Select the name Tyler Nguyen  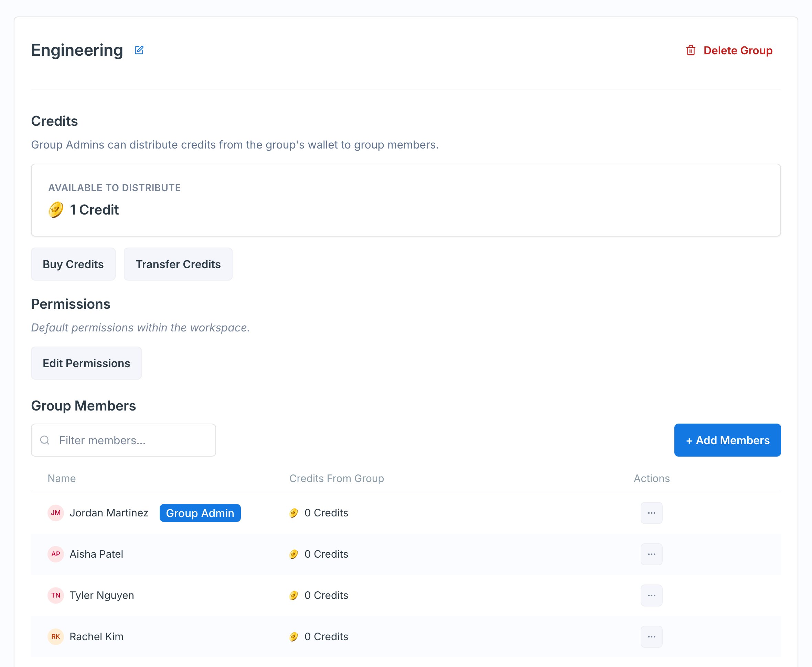101,595
